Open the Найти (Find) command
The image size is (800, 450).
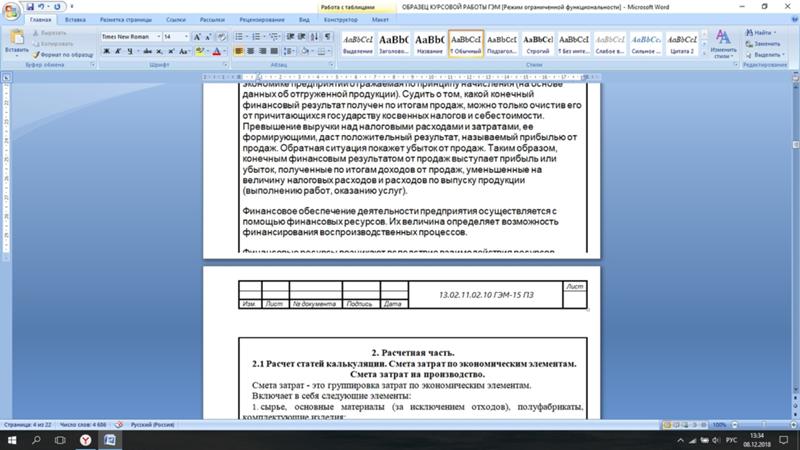click(760, 33)
